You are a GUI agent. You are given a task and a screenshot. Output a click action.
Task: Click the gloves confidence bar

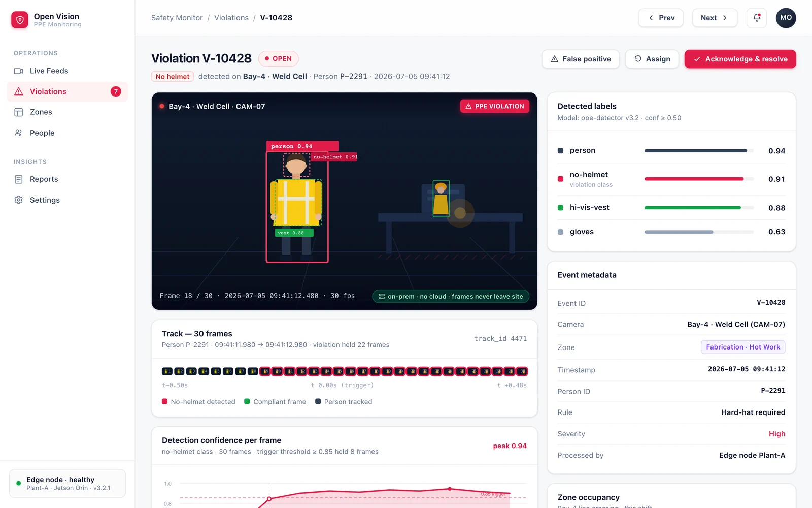coord(699,232)
